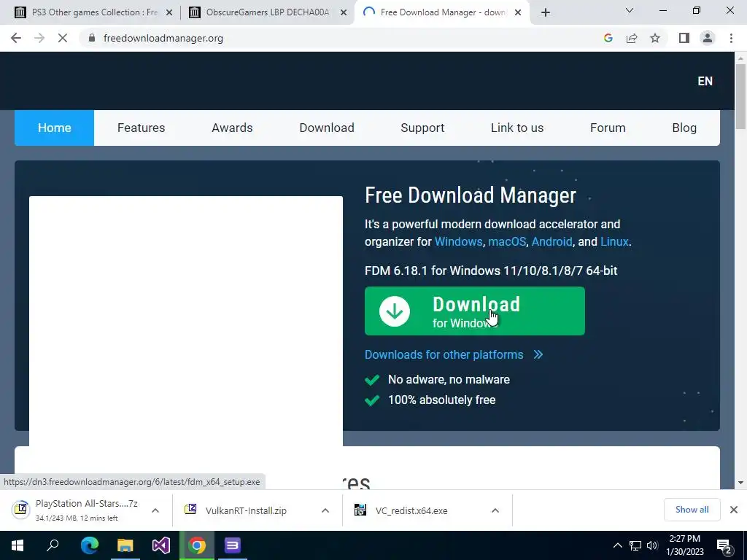Open a new browser tab

pyautogui.click(x=546, y=12)
